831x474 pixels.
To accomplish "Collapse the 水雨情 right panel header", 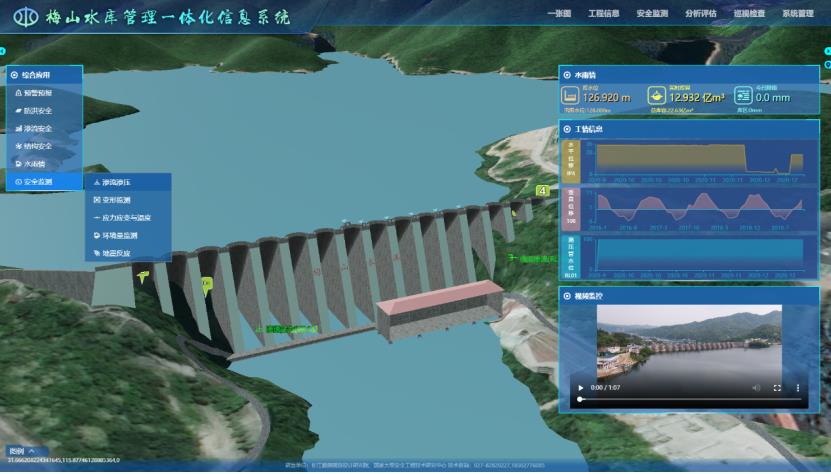I will 689,75.
